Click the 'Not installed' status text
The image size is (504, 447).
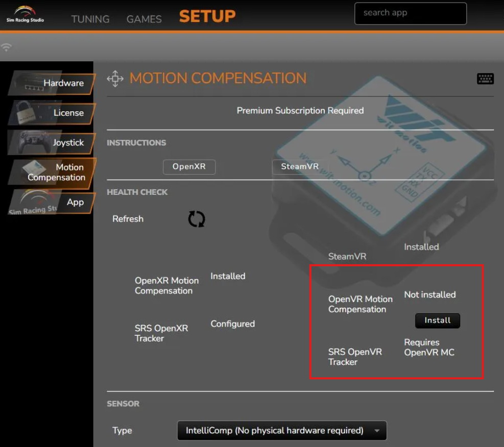[x=430, y=294]
